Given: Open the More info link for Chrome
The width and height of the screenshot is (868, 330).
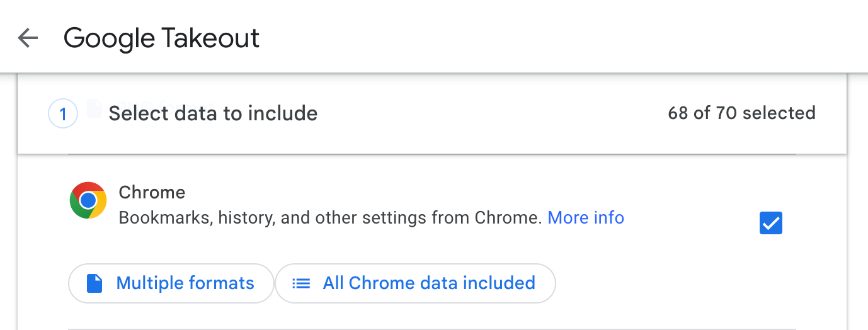Looking at the screenshot, I should pyautogui.click(x=586, y=218).
